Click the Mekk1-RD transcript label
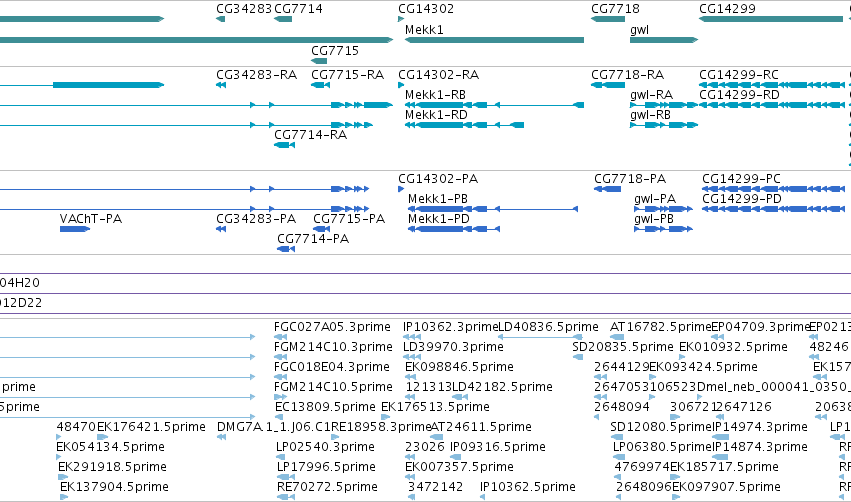 coord(436,115)
